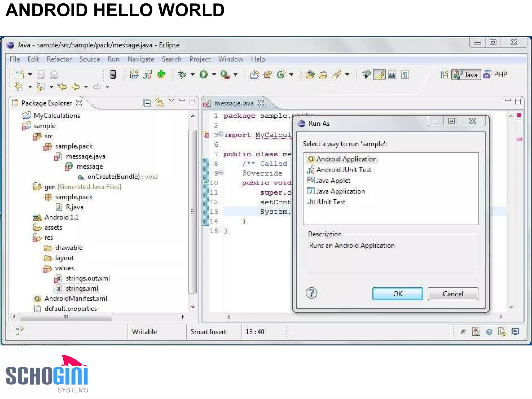Screen dimensions: 532x399
Task: Click OK in Run As dialog
Action: pyautogui.click(x=397, y=294)
